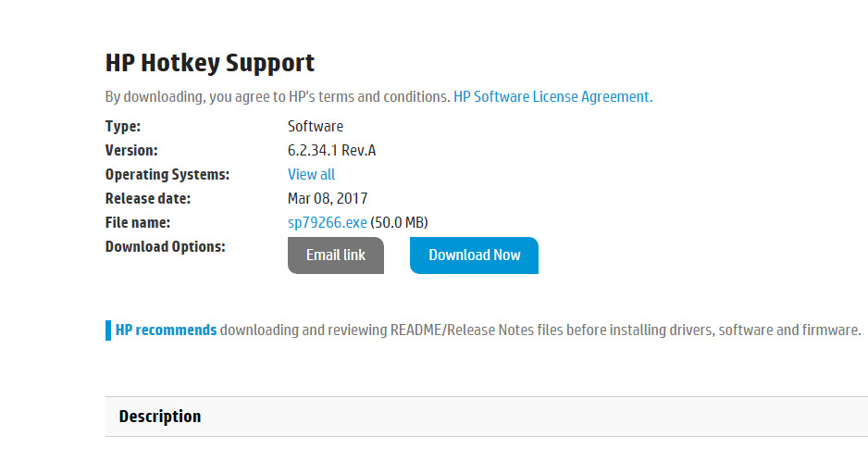Screen dimensions: 868x461
Task: Click the Download Now button
Action: click(x=474, y=255)
